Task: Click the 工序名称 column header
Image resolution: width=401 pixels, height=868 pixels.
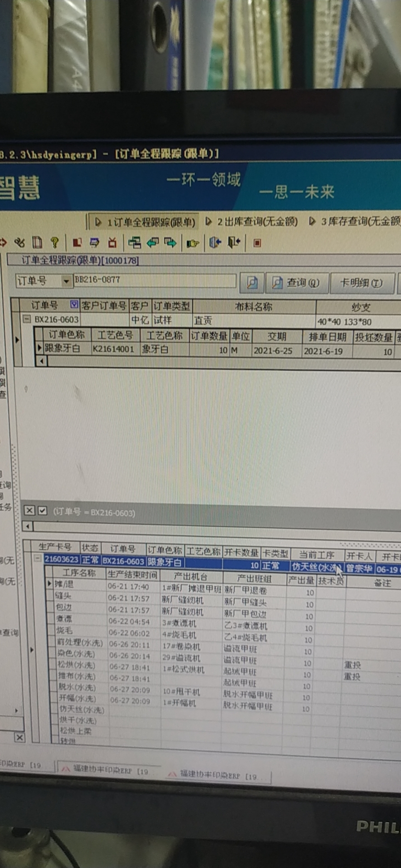Action: [x=79, y=573]
